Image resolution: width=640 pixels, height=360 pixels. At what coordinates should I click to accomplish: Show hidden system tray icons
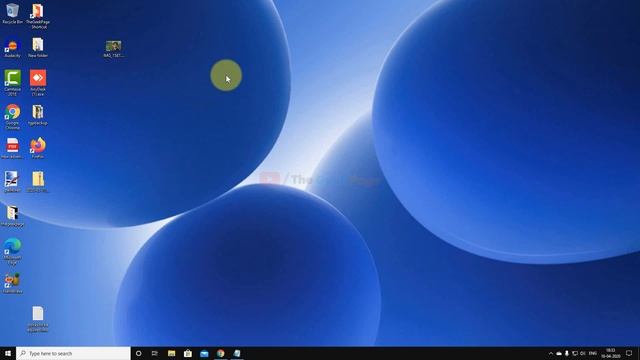(551, 353)
